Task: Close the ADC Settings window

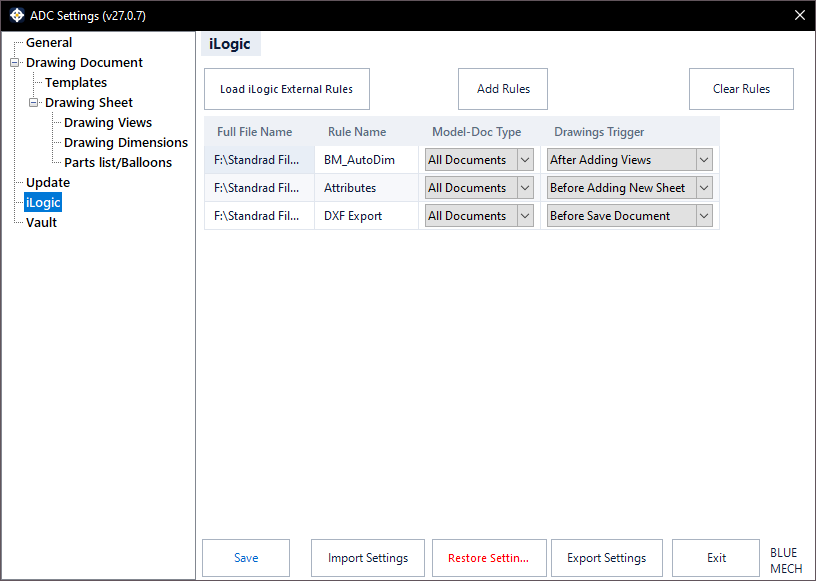Action: (x=800, y=15)
